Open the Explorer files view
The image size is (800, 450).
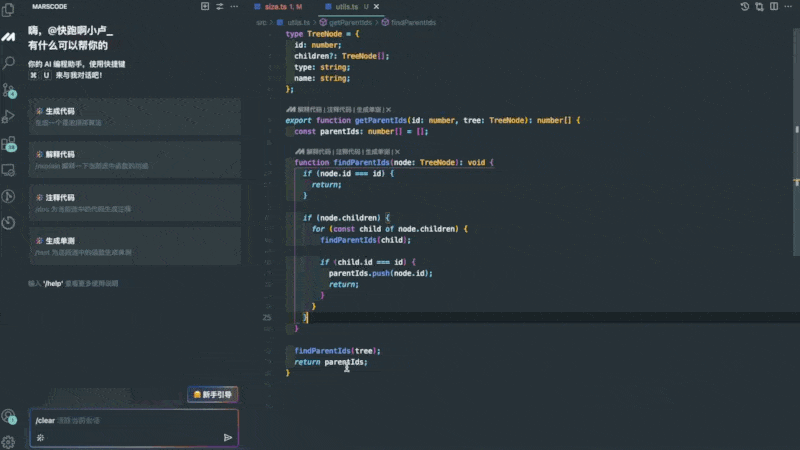tap(8, 10)
